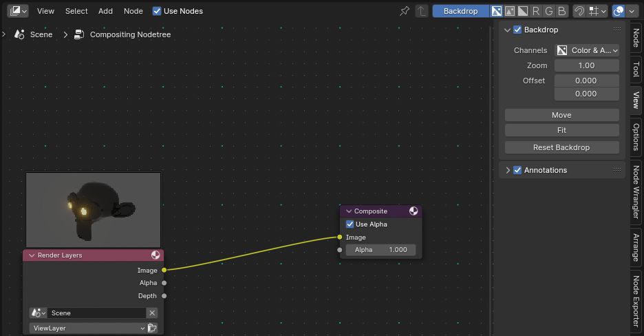Switch to the Node Wrangler tab
Viewport: 644px width, 336px height.
[x=636, y=193]
